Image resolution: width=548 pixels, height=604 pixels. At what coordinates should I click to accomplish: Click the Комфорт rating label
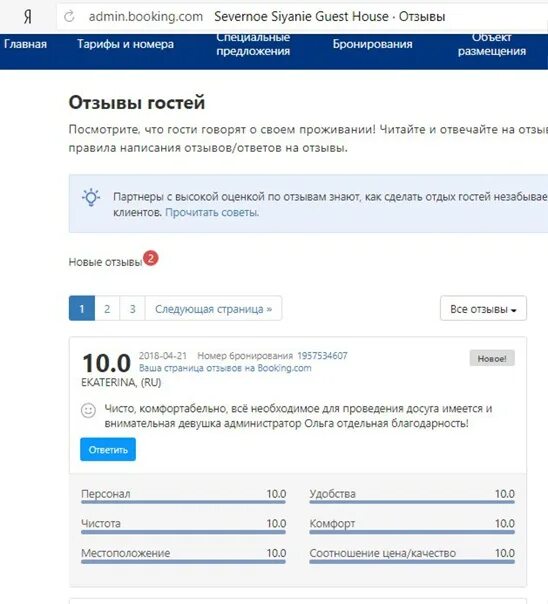pyautogui.click(x=332, y=523)
